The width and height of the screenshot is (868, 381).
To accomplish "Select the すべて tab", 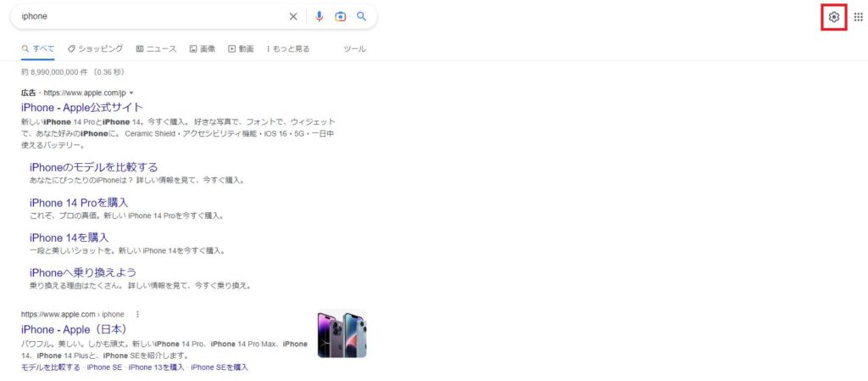I will coord(37,48).
